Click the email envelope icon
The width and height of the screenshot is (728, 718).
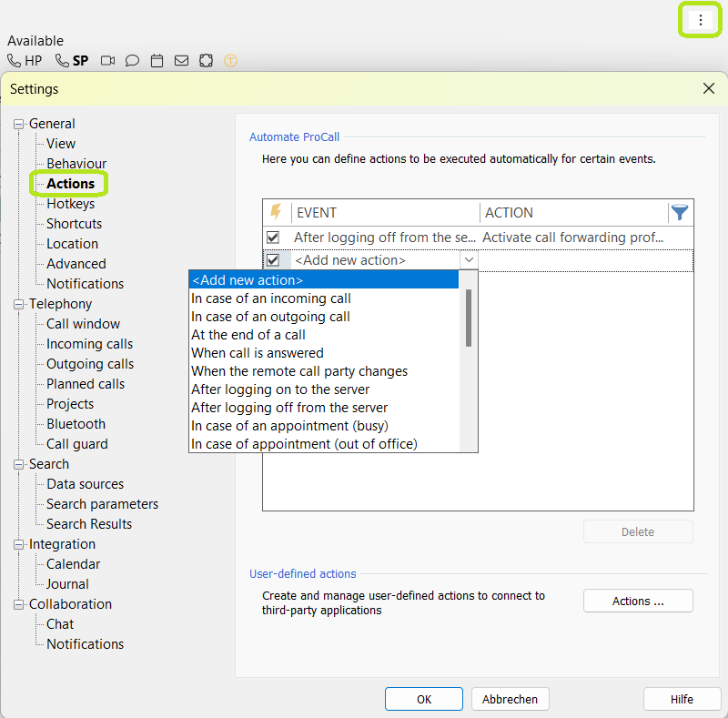tap(181, 61)
